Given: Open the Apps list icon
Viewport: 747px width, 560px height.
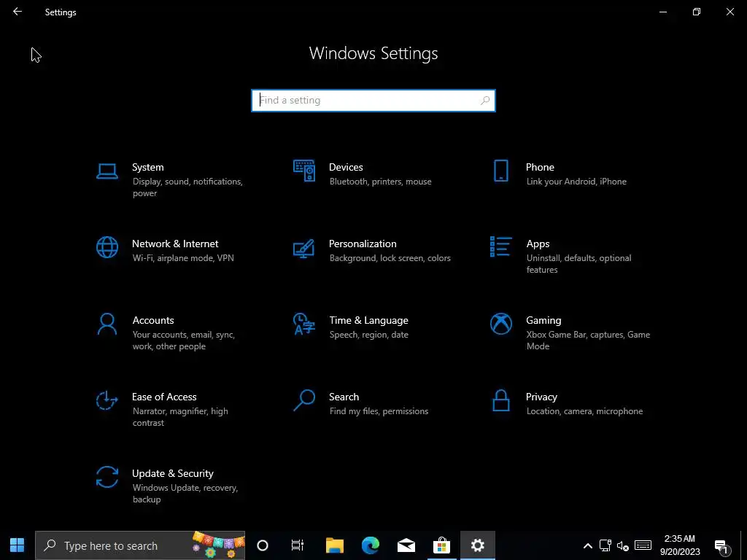Looking at the screenshot, I should click(x=501, y=246).
